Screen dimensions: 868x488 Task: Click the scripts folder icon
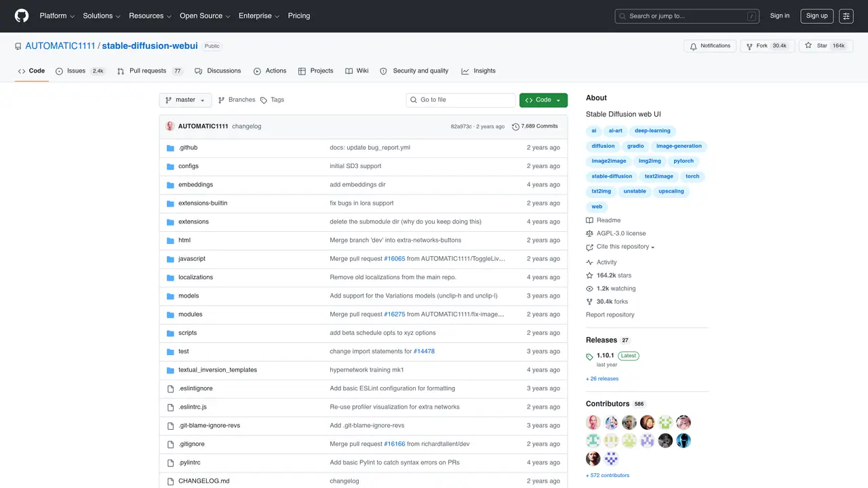[x=171, y=333]
